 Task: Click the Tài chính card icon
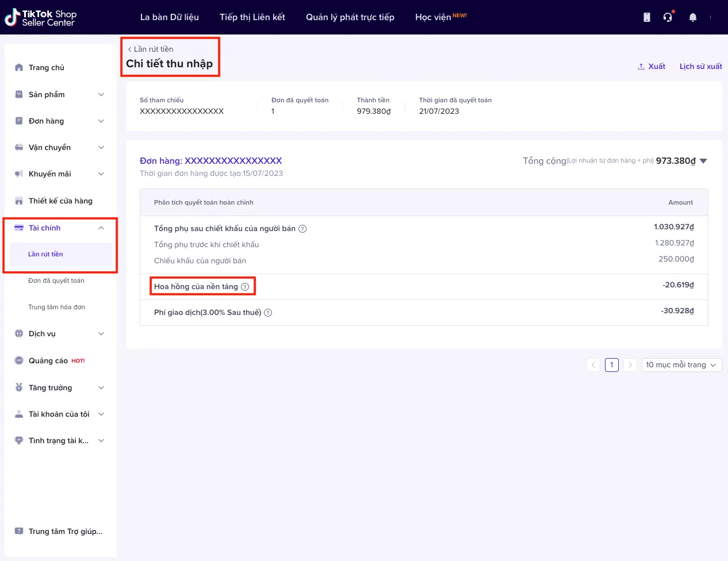(x=19, y=228)
